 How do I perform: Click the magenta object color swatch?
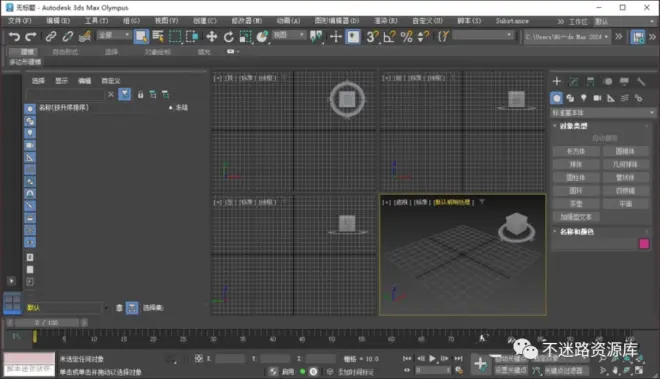644,244
